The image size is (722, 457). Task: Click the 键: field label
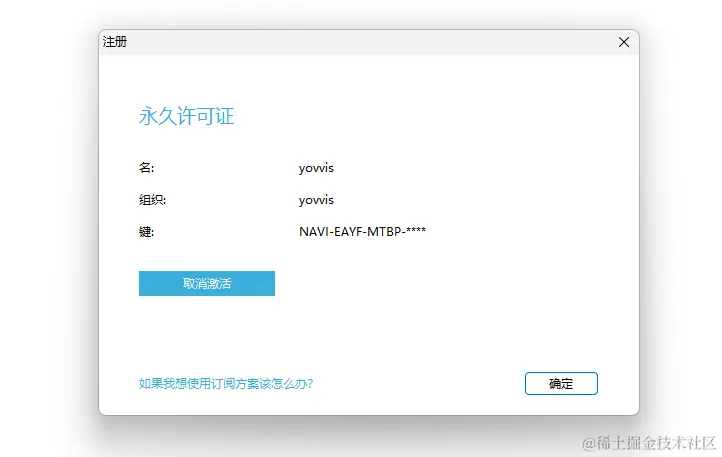pos(146,232)
